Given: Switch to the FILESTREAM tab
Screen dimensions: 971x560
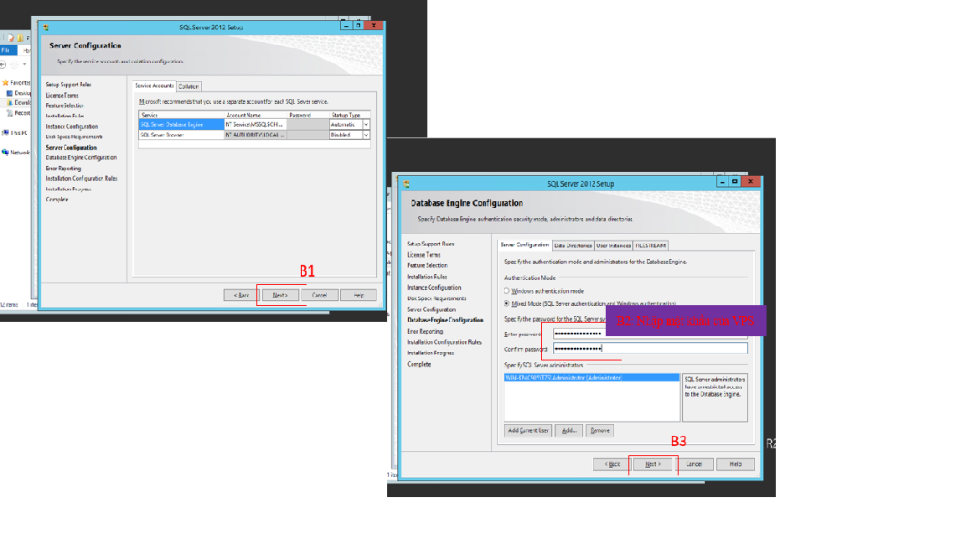Looking at the screenshot, I should [x=650, y=245].
